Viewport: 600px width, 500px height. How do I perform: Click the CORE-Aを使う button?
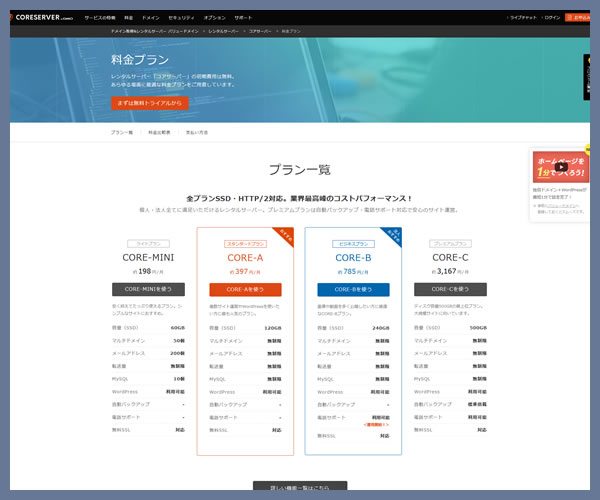(245, 290)
